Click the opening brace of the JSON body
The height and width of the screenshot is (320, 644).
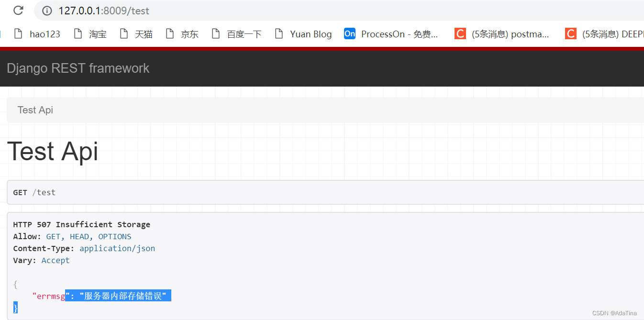(x=15, y=284)
